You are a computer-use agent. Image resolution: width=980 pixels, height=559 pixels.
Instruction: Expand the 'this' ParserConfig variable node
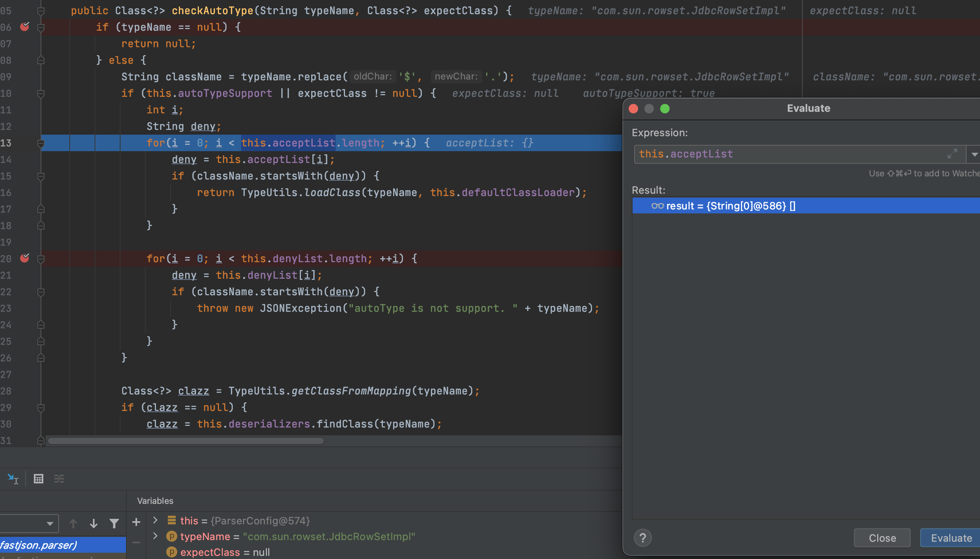[x=155, y=520]
